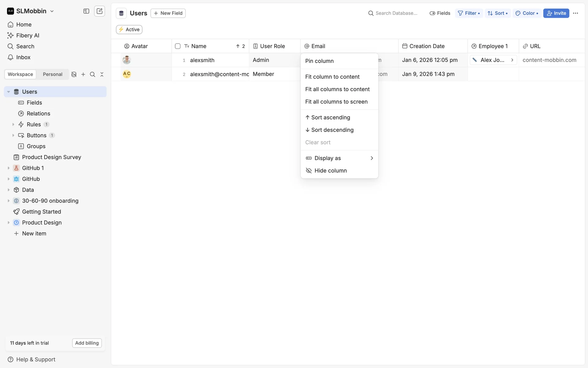Switch to the Personal tab
588x368 pixels.
click(52, 75)
